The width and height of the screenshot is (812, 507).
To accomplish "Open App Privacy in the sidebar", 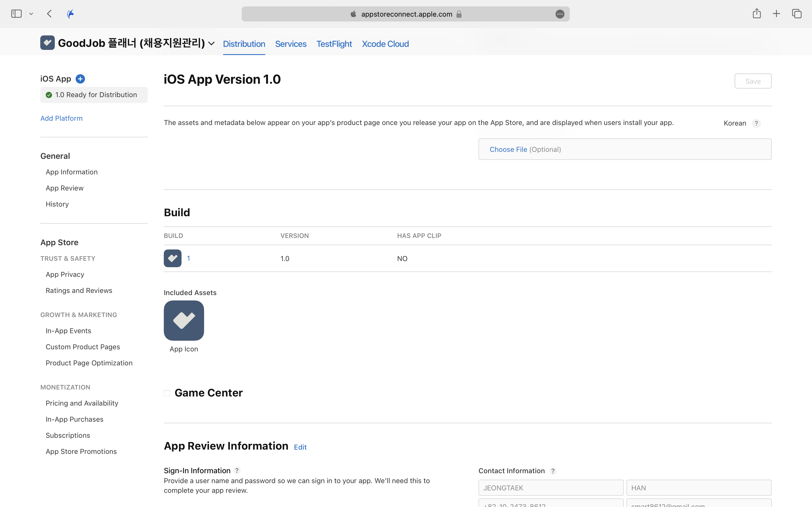I will 65,274.
